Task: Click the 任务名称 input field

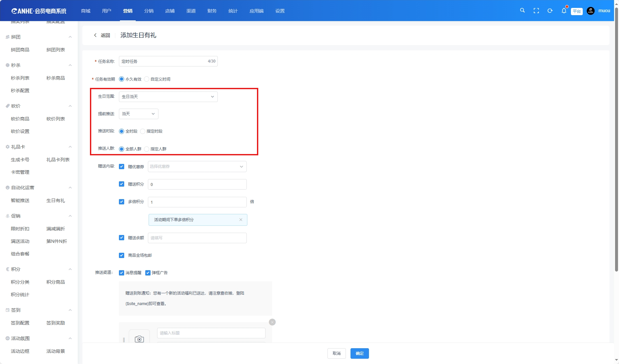Action: 163,61
